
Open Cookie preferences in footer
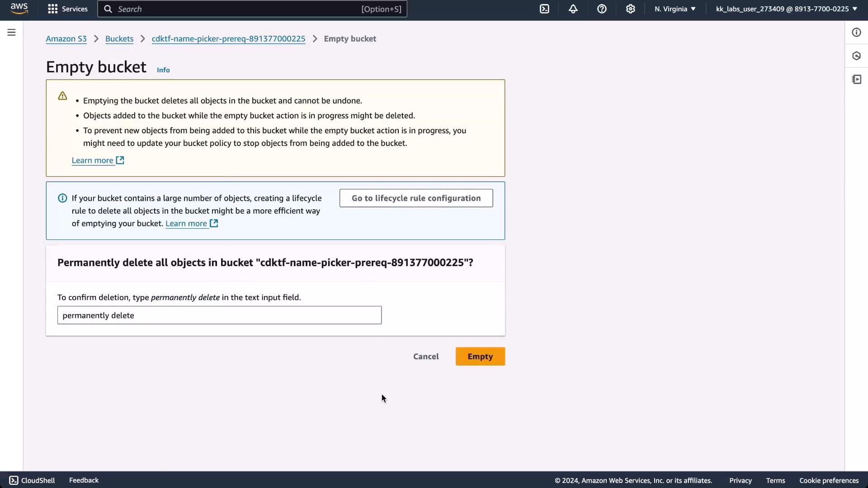(829, 481)
